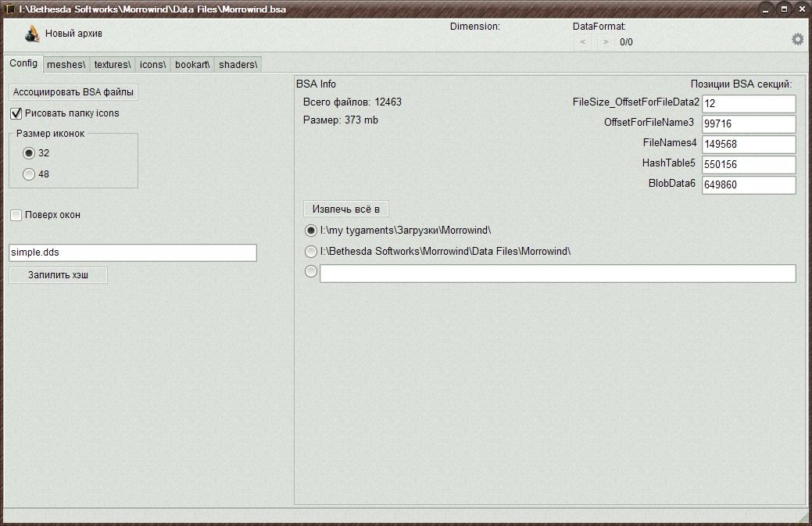Click the 0/0 counter text
The image size is (812, 526).
626,42
